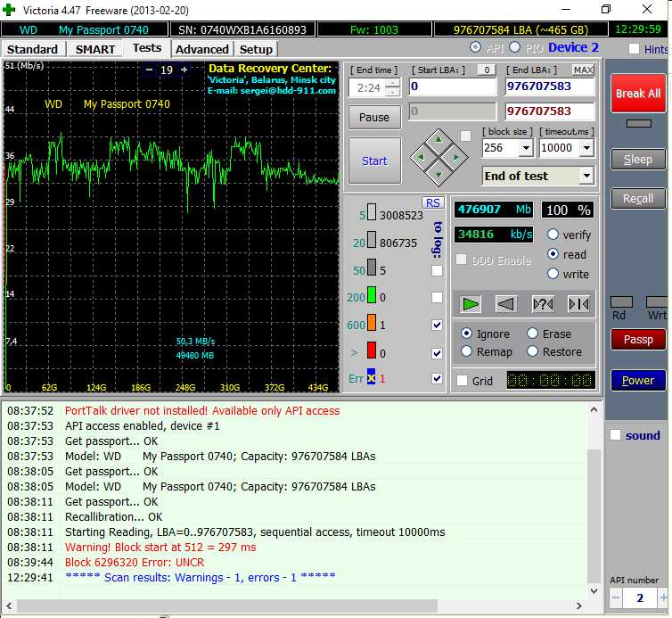Uncheck the Err log checkbox
Viewport: 672px width, 618px height.
click(437, 378)
